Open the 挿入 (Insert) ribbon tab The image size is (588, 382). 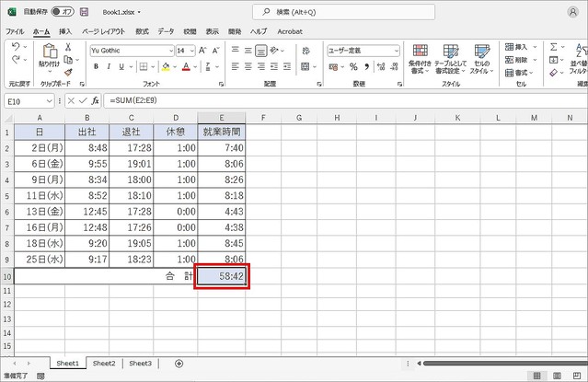tap(65, 30)
